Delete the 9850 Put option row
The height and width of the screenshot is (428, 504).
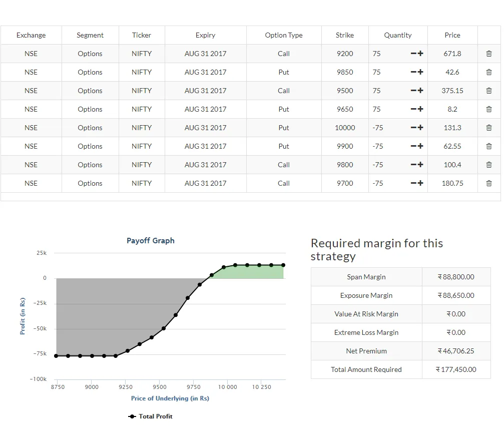tap(489, 72)
